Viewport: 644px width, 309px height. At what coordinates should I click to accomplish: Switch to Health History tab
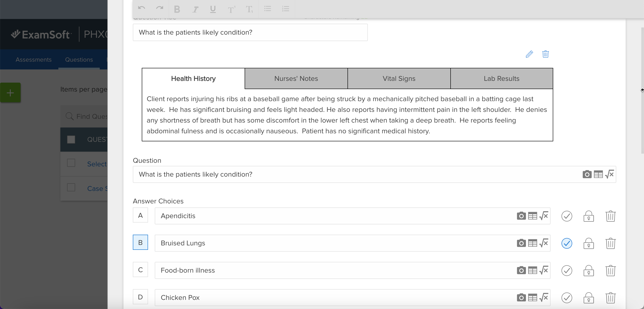point(193,79)
